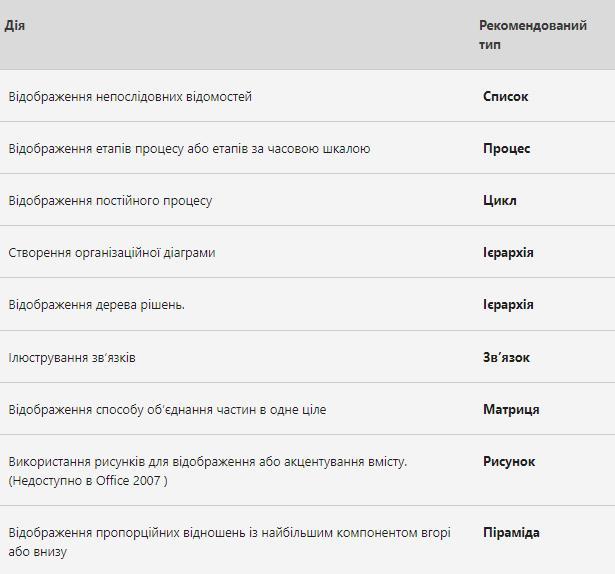Click the "Цикл" type cell

[499, 201]
